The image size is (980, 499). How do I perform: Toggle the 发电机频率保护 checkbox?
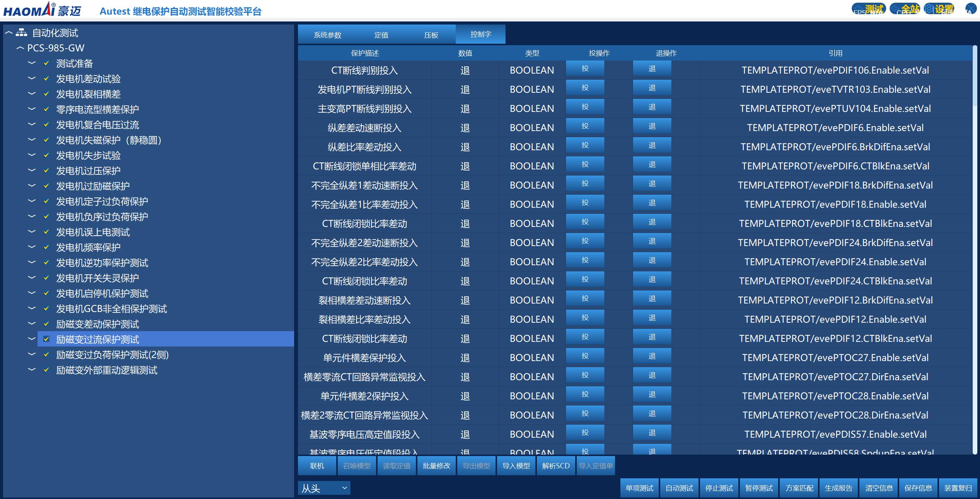click(x=46, y=247)
